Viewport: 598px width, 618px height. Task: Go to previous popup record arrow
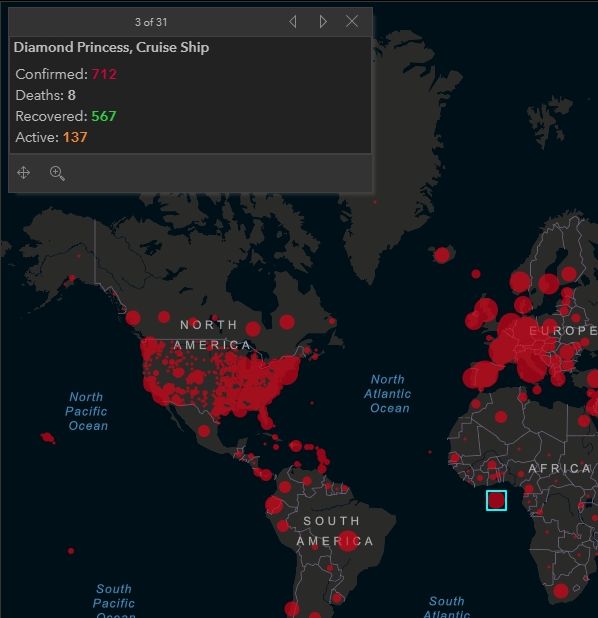pos(293,22)
